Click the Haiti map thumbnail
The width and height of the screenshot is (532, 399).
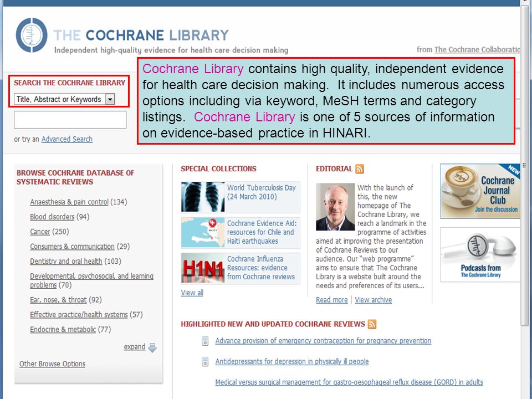[203, 232]
